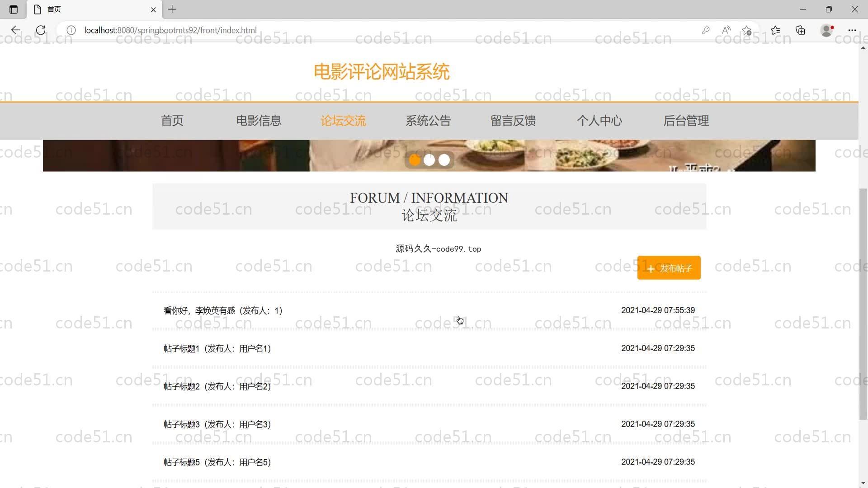
Task: Go to 首页 in the navigation bar
Action: (x=172, y=121)
